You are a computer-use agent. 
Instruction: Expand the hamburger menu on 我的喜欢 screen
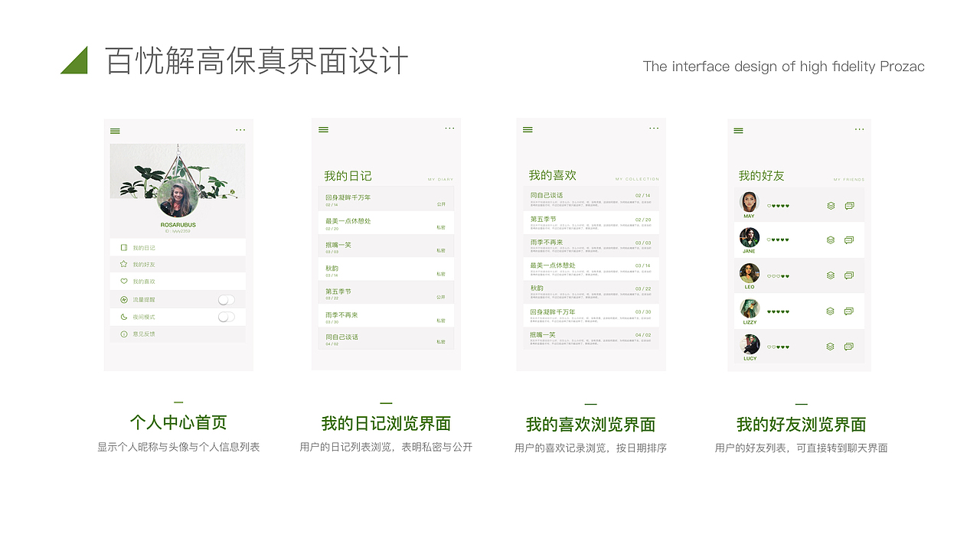[x=528, y=129]
